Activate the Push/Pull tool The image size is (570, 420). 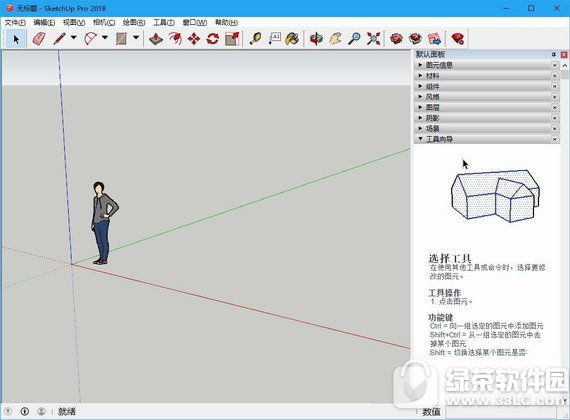coord(156,39)
